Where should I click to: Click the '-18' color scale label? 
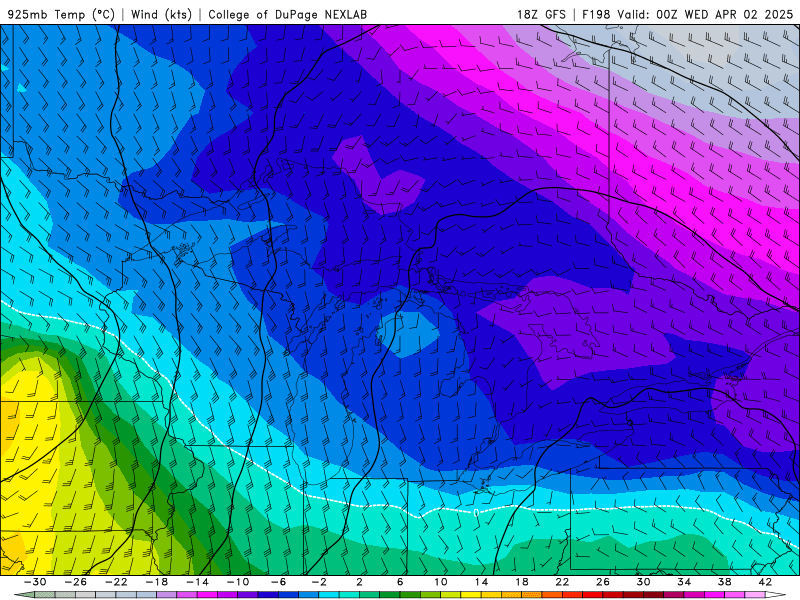(x=157, y=582)
